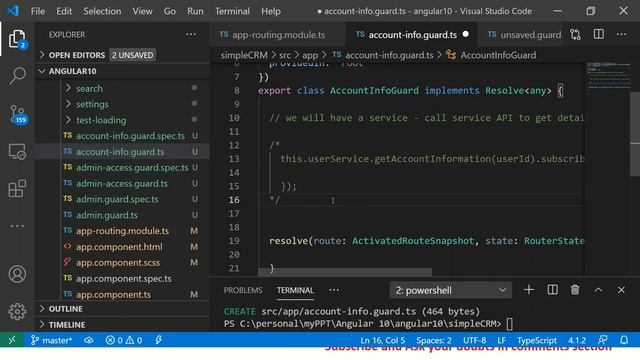The height and width of the screenshot is (360, 640).
Task: Open Source Control view with 159 changes
Action: coord(17,114)
